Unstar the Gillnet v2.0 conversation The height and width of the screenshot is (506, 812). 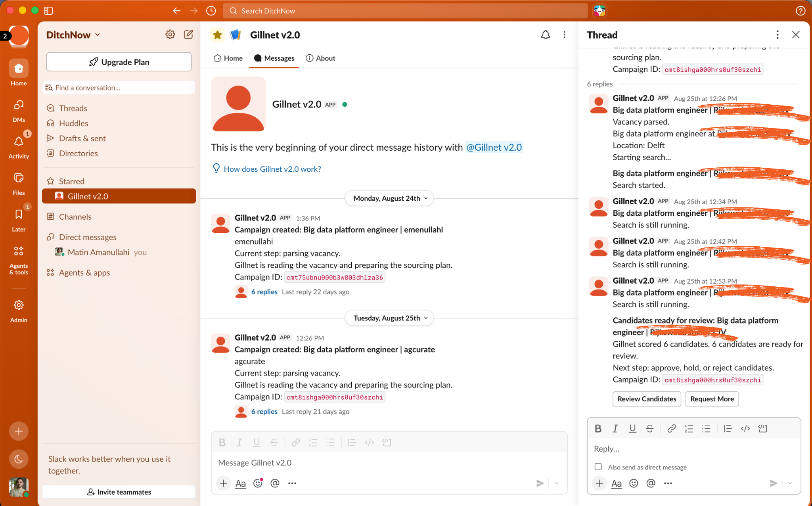coord(217,35)
